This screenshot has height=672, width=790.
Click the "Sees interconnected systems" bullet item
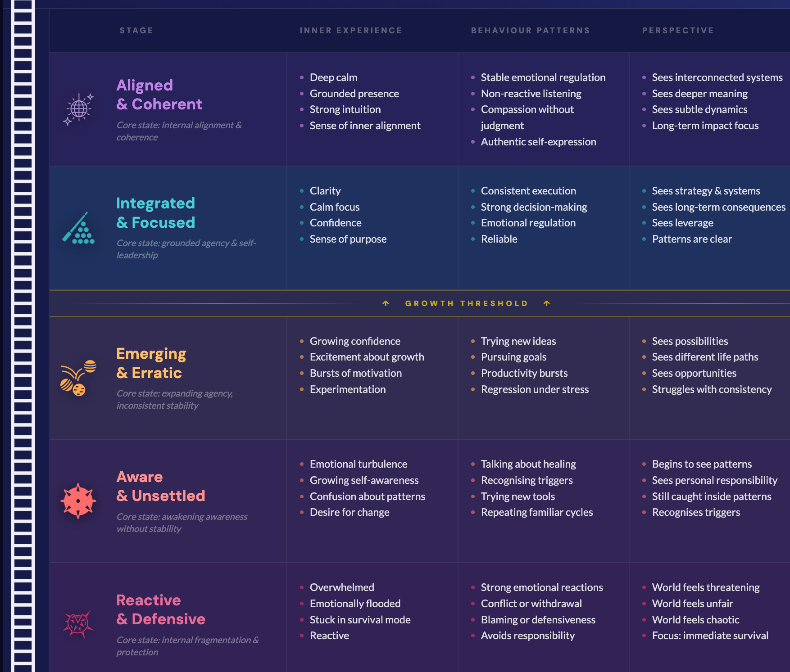[x=717, y=77]
